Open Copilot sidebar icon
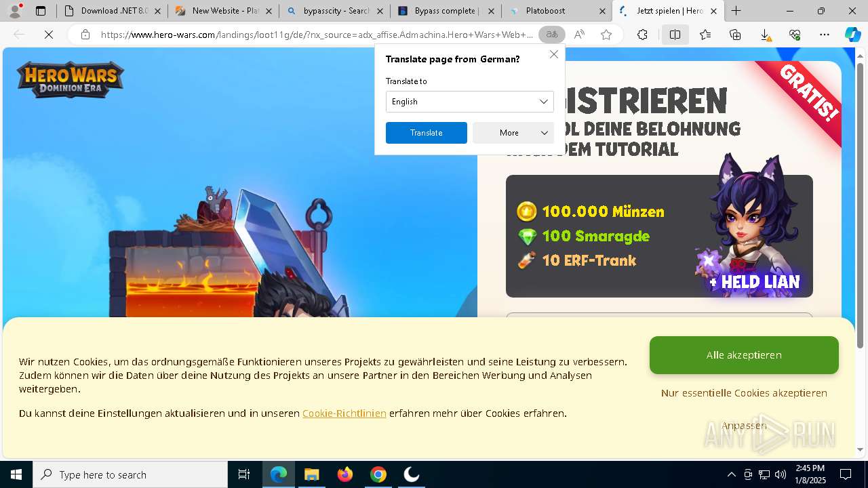 (852, 35)
